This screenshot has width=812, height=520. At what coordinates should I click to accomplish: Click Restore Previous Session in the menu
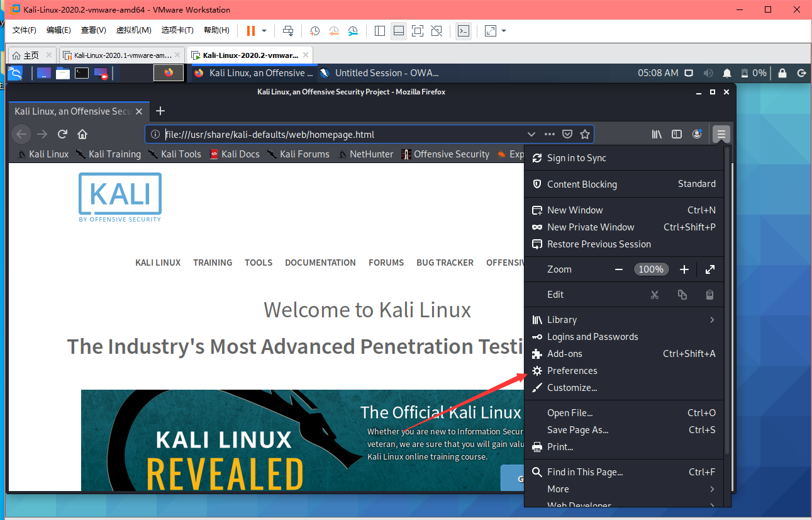[599, 244]
